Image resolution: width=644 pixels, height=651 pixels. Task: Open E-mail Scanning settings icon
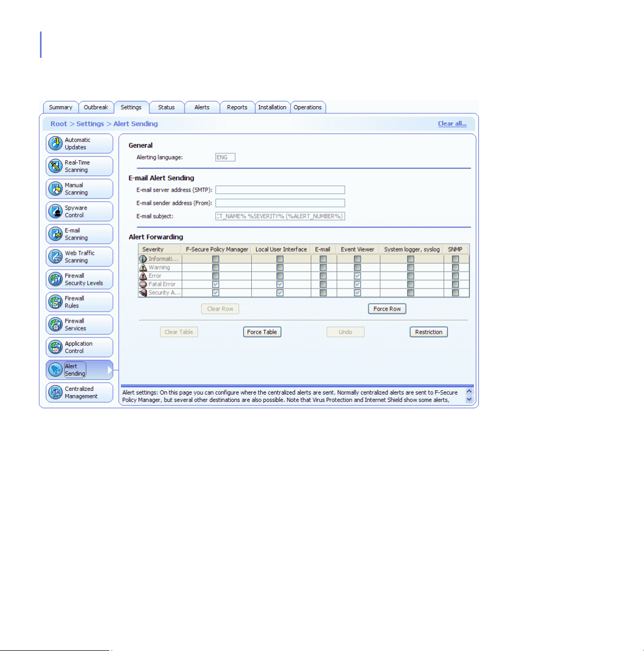(55, 234)
